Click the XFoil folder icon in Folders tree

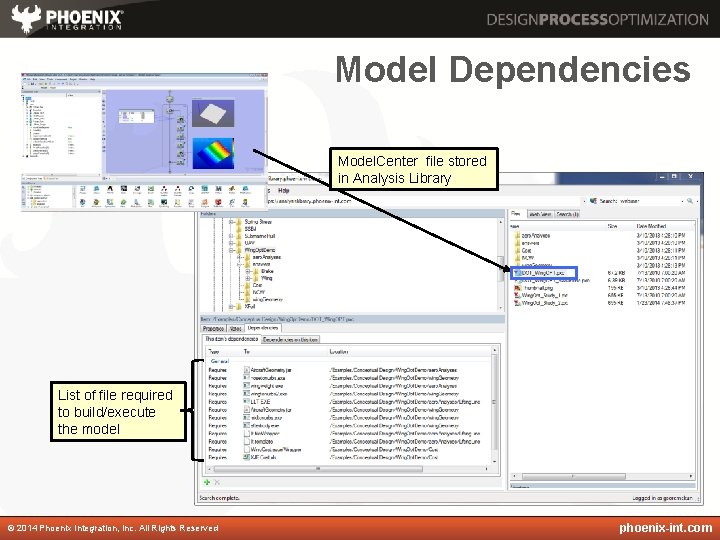(239, 307)
